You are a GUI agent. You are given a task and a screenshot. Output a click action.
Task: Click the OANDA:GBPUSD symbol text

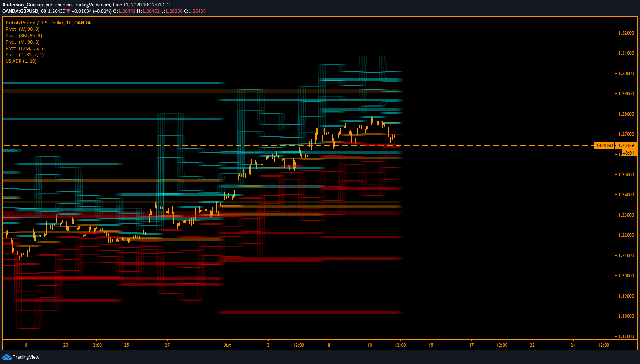(x=21, y=11)
